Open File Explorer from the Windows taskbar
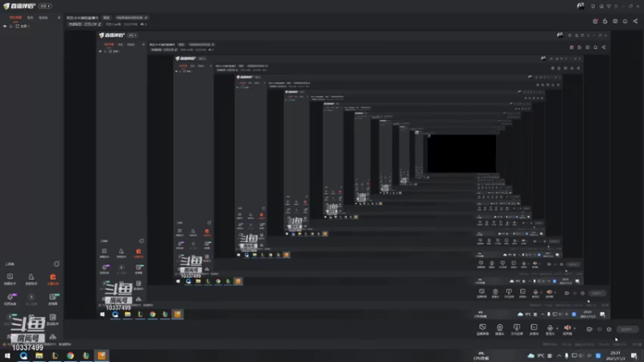 coord(39,356)
